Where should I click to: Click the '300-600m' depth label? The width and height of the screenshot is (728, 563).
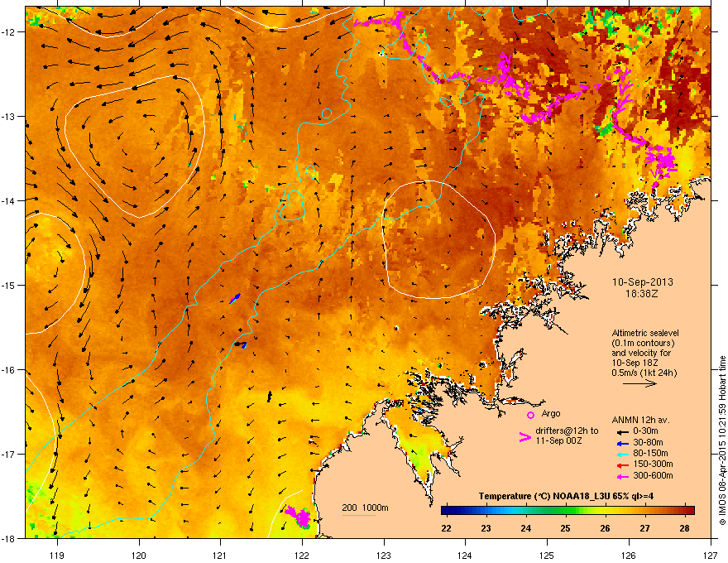point(653,476)
